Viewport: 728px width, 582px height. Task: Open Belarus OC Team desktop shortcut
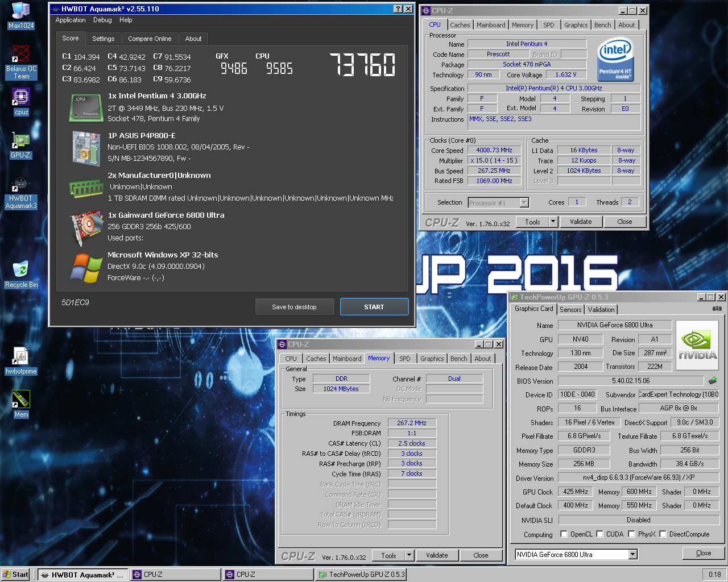[21, 62]
